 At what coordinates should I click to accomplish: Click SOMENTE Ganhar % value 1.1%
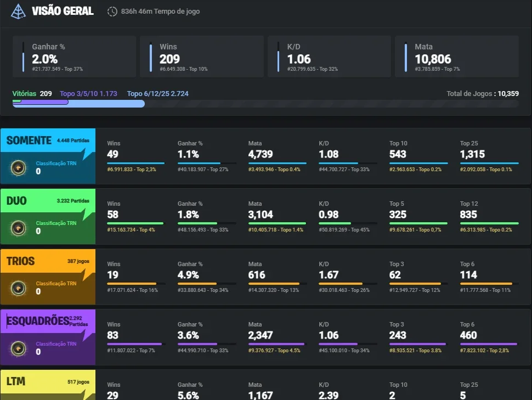click(x=188, y=154)
